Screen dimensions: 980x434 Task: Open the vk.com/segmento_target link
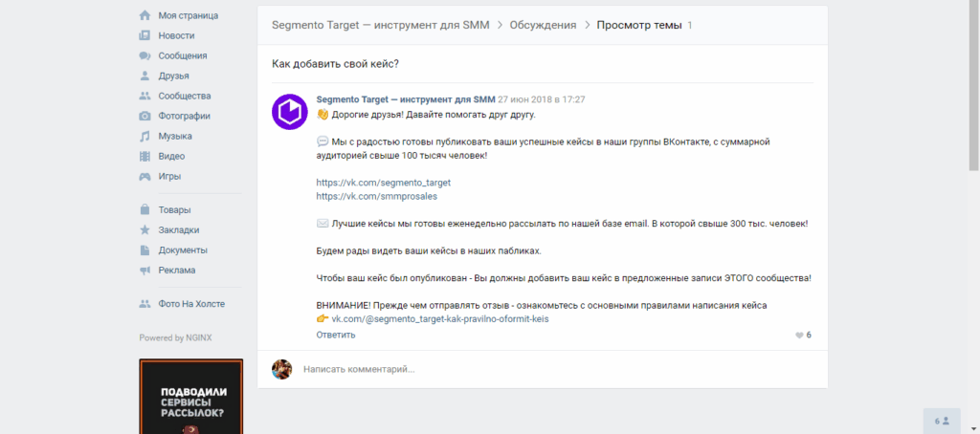click(383, 183)
